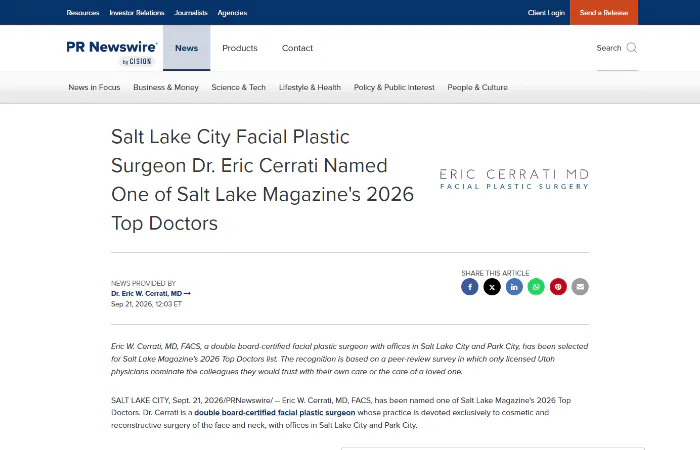Click the date Sep 21, 2026, 12:03 ET

[x=146, y=304]
